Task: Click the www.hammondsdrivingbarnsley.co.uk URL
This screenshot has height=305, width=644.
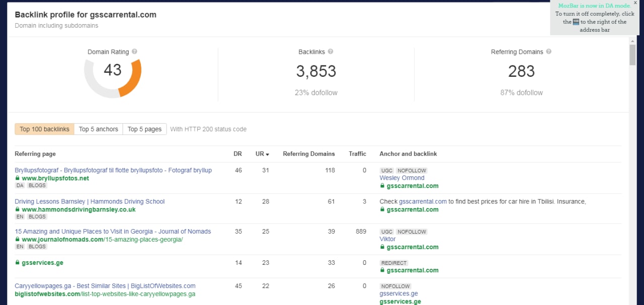Action: pos(78,210)
